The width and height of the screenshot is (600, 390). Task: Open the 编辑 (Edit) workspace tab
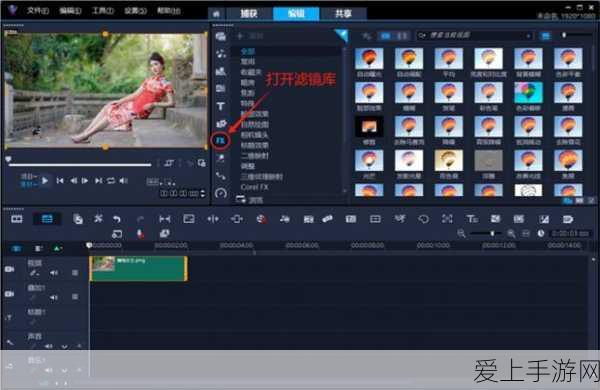click(x=296, y=14)
